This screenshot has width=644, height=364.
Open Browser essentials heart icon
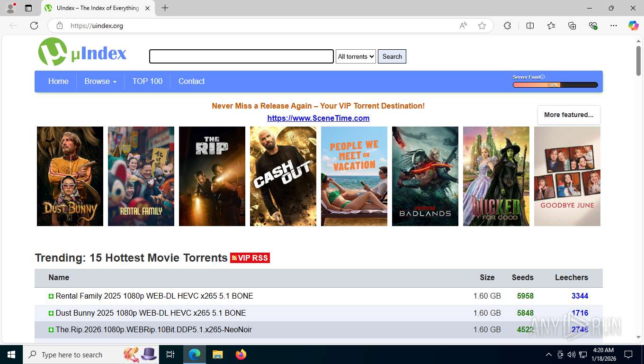pos(593,26)
